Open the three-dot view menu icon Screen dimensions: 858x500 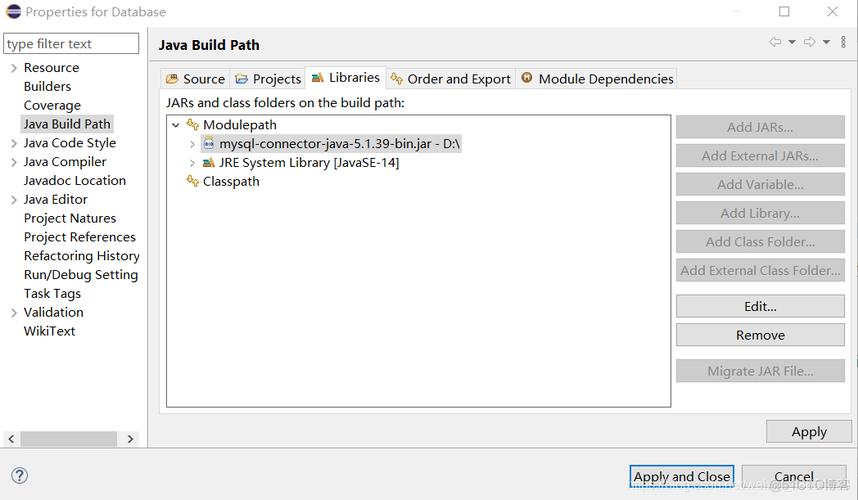coord(843,42)
